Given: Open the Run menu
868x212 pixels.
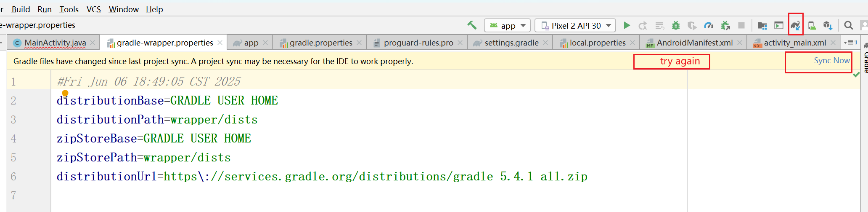Looking at the screenshot, I should point(45,9).
